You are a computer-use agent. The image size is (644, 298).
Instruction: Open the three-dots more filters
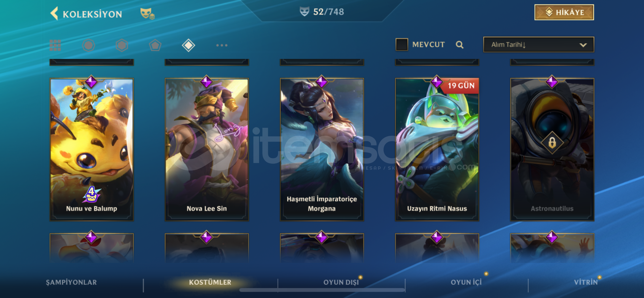pyautogui.click(x=222, y=45)
